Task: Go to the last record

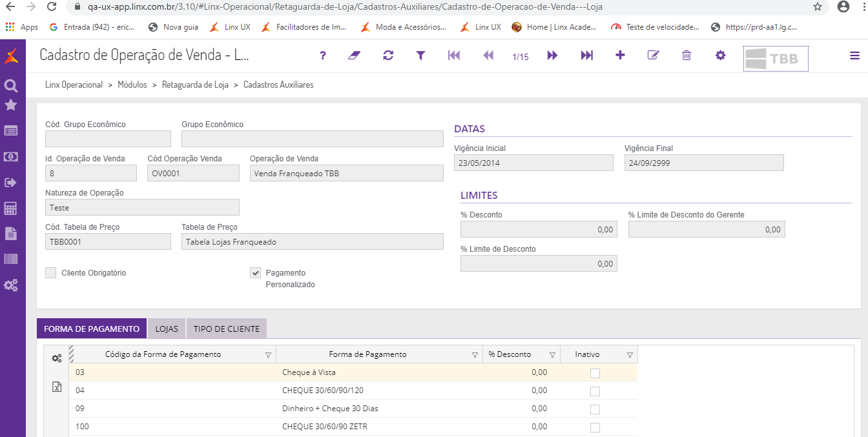Action: click(x=586, y=56)
